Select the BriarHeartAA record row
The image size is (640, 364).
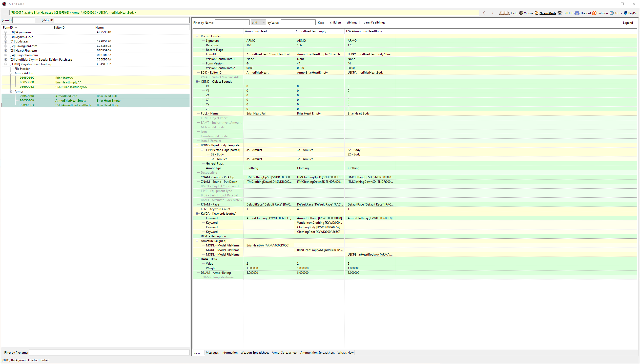95,78
